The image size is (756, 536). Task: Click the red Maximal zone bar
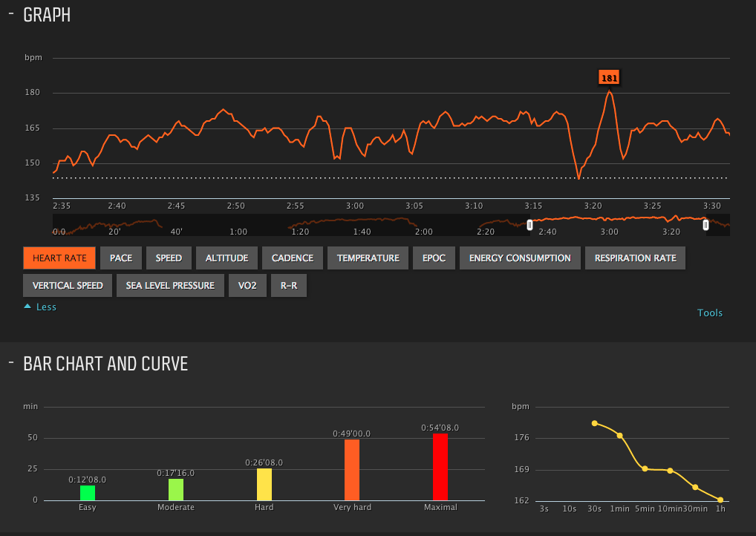coord(440,467)
